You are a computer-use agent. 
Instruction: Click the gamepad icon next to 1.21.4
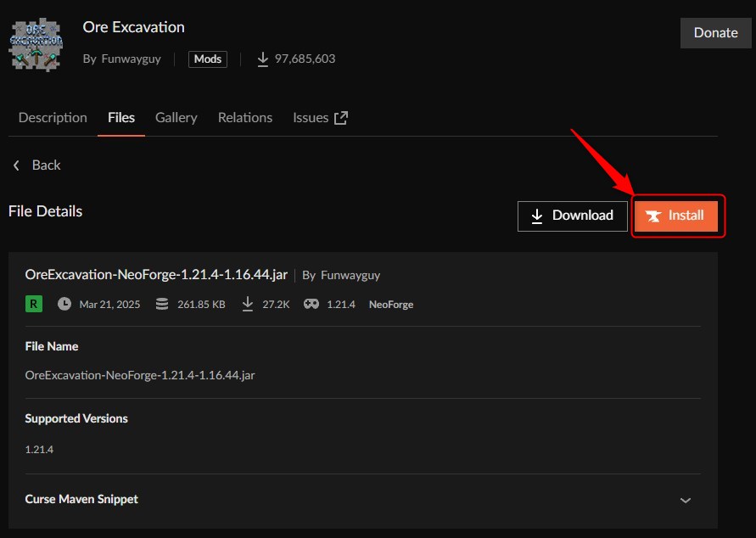pyautogui.click(x=311, y=304)
